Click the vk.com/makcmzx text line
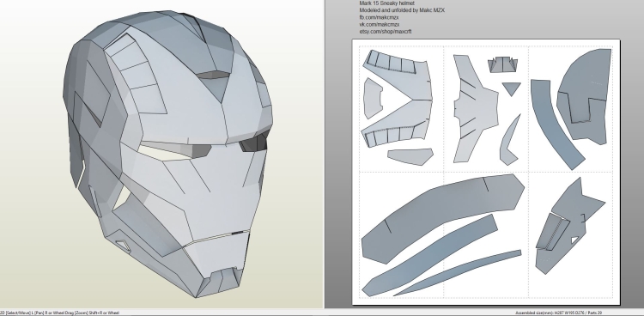Screen dimensions: 644x316 (x=380, y=24)
